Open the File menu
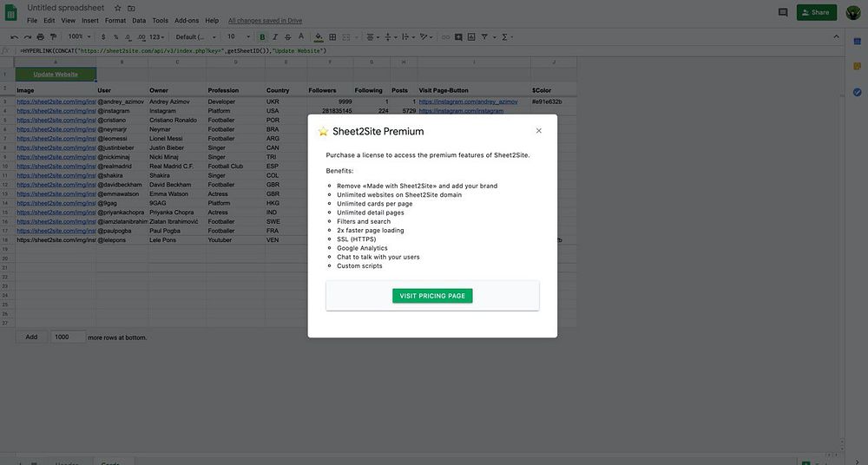Viewport: 868px width, 465px height. pos(32,21)
